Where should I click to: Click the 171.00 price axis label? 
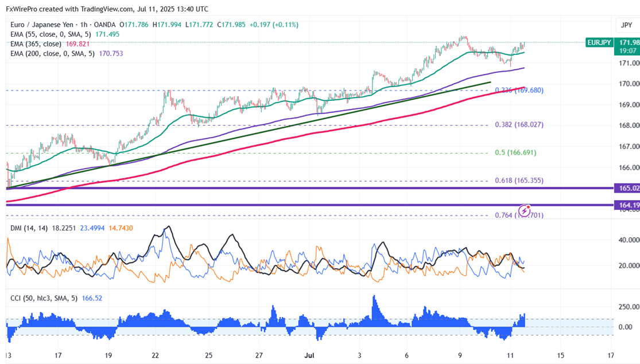pos(629,63)
